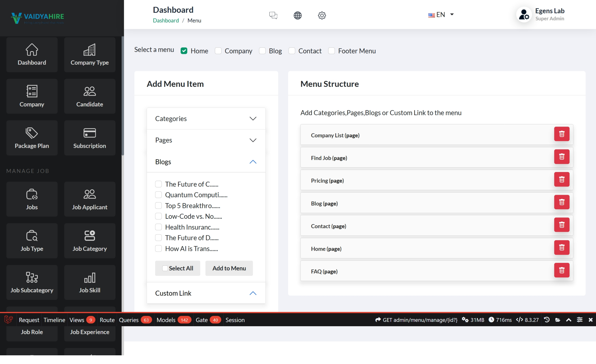Open the Queries debugbar tab
Screen dimensions: 596x364
pos(129,320)
